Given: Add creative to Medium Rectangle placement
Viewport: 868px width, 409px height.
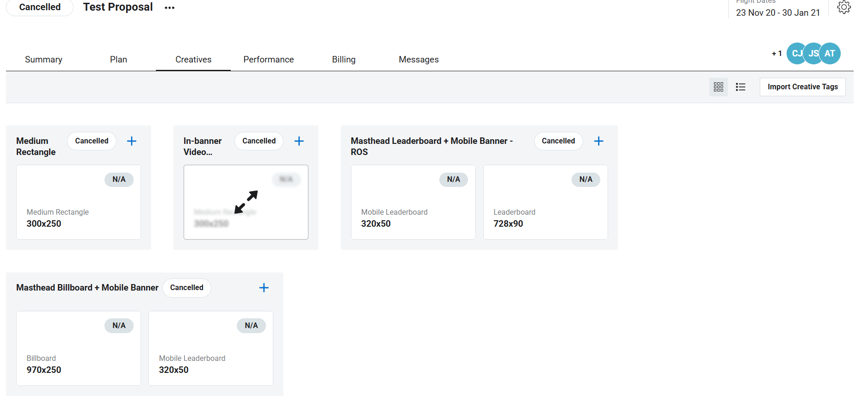Looking at the screenshot, I should (132, 141).
